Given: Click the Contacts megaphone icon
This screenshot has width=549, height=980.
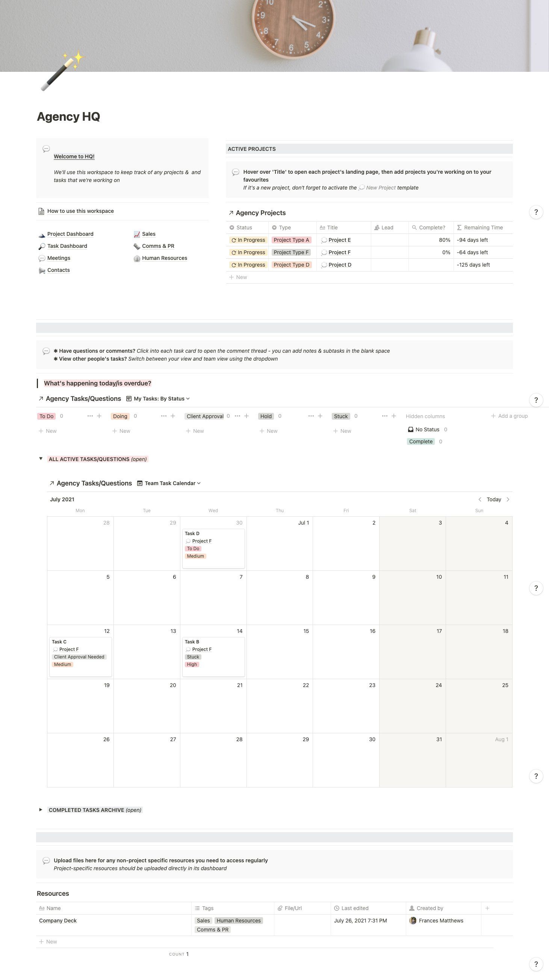Looking at the screenshot, I should click(x=42, y=270).
